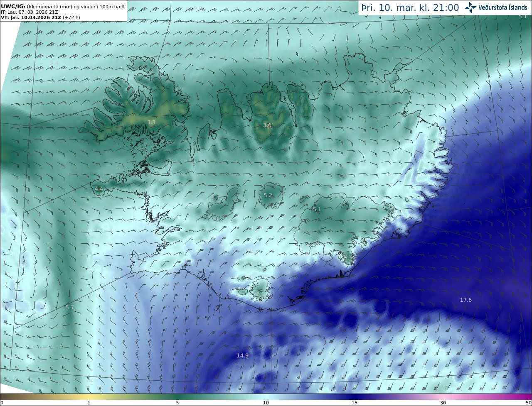This screenshot has width=532, height=406.
Task: Click the 5.7 value over the southwest ocean
Action: 70,307
